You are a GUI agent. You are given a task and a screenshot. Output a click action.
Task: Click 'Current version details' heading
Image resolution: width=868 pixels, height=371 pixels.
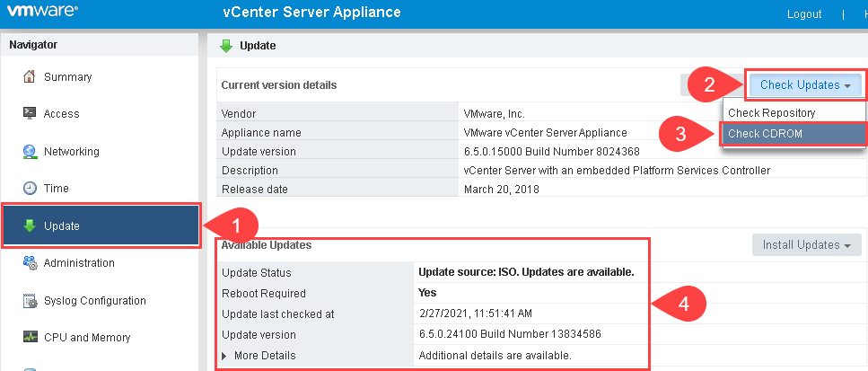(279, 85)
